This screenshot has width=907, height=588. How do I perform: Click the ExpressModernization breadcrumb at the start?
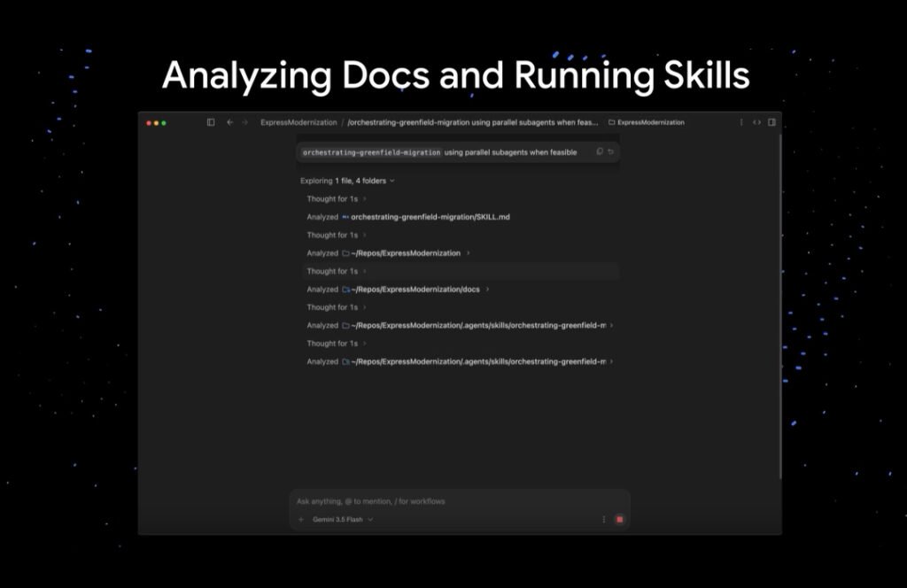pos(298,122)
